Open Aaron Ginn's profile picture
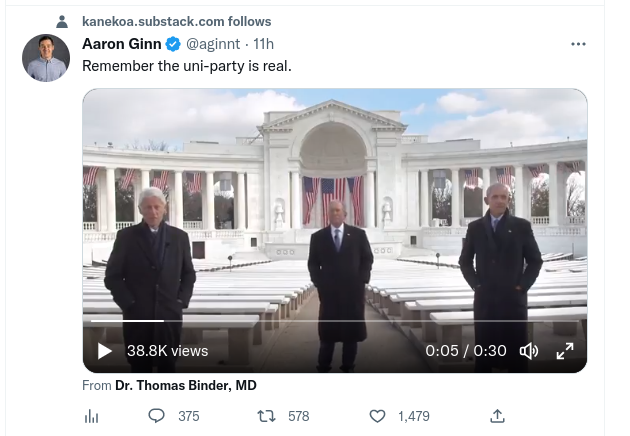Viewport: 630px width, 436px height. [46, 58]
